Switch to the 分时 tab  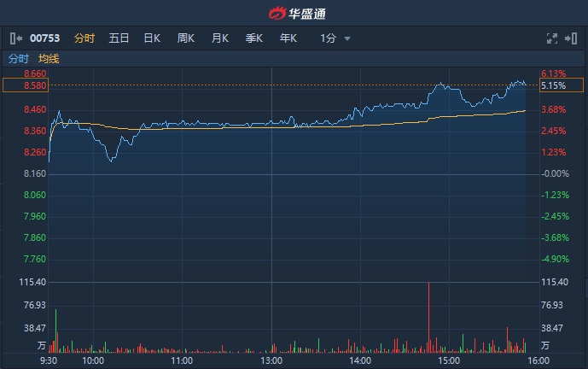pyautogui.click(x=84, y=38)
